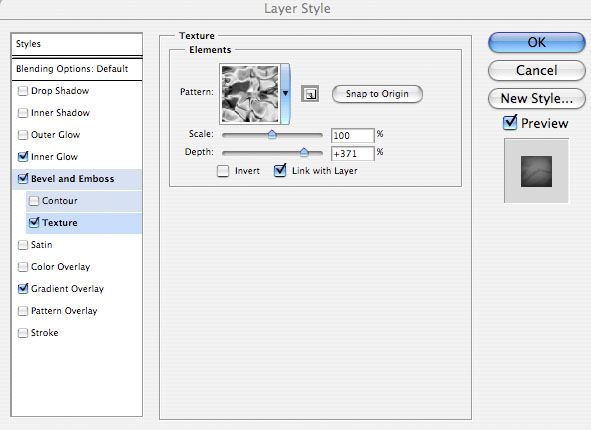
Task: Cancel the Layer Style dialog
Action: click(536, 70)
